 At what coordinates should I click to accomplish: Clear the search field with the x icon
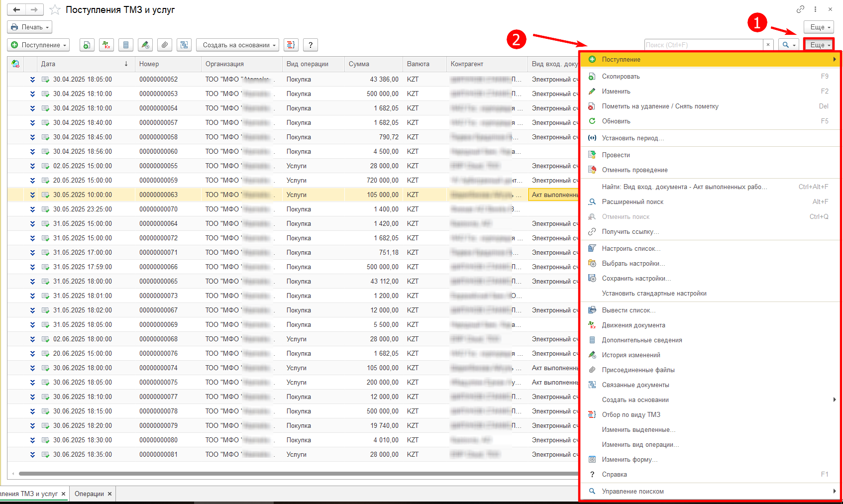pyautogui.click(x=768, y=45)
